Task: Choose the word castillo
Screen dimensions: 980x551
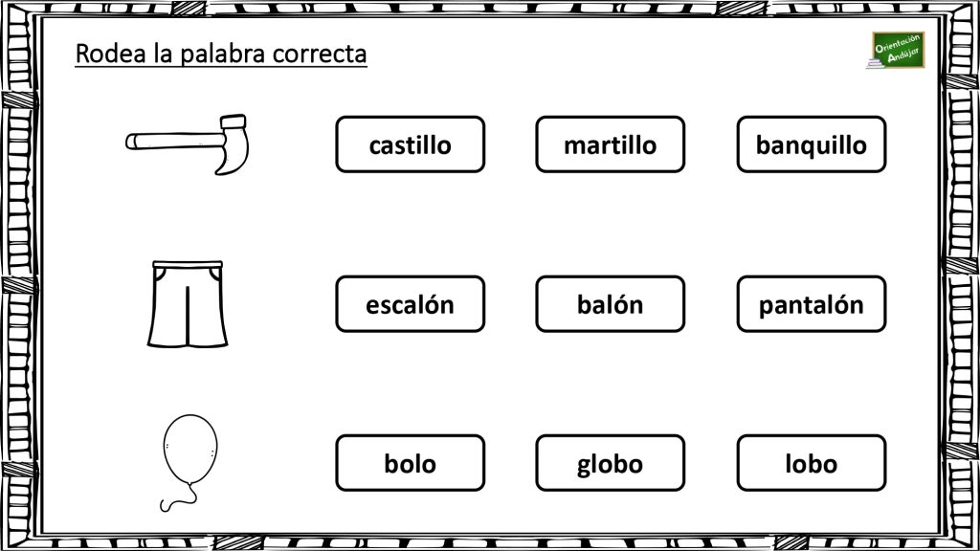Action: point(410,144)
